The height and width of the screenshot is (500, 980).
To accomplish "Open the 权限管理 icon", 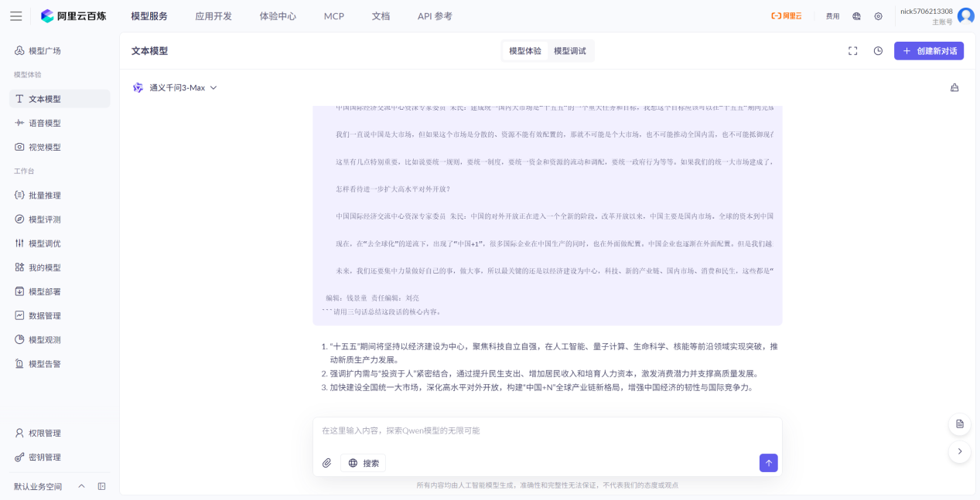I will 19,434.
